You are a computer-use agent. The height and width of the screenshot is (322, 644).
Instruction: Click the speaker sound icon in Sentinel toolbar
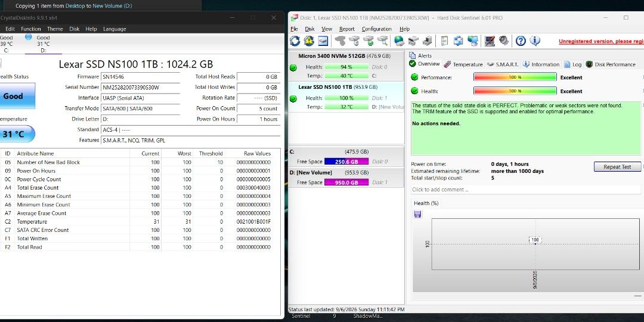click(x=504, y=41)
